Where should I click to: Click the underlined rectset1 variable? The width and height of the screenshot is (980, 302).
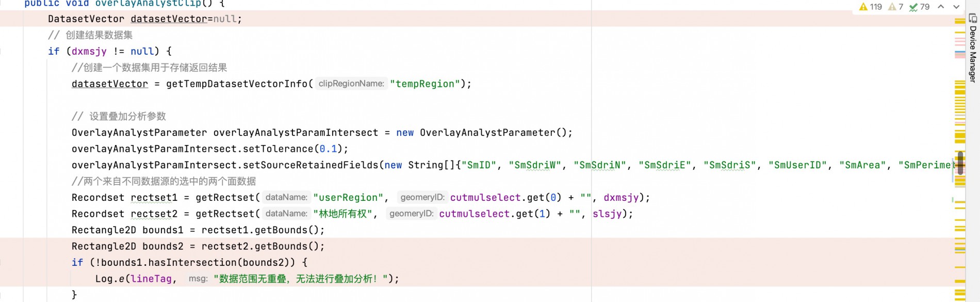click(154, 198)
